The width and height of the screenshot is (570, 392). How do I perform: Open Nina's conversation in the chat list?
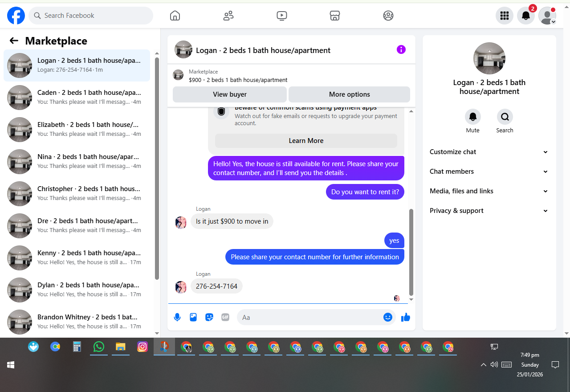77,162
